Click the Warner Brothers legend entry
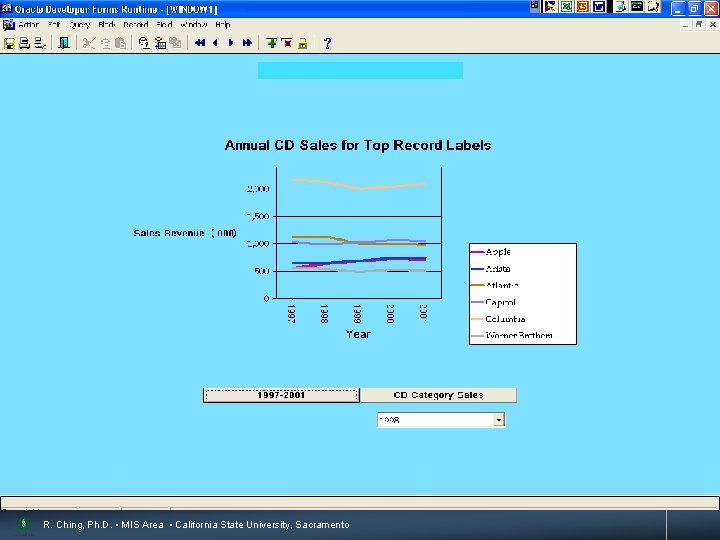 pyautogui.click(x=512, y=335)
